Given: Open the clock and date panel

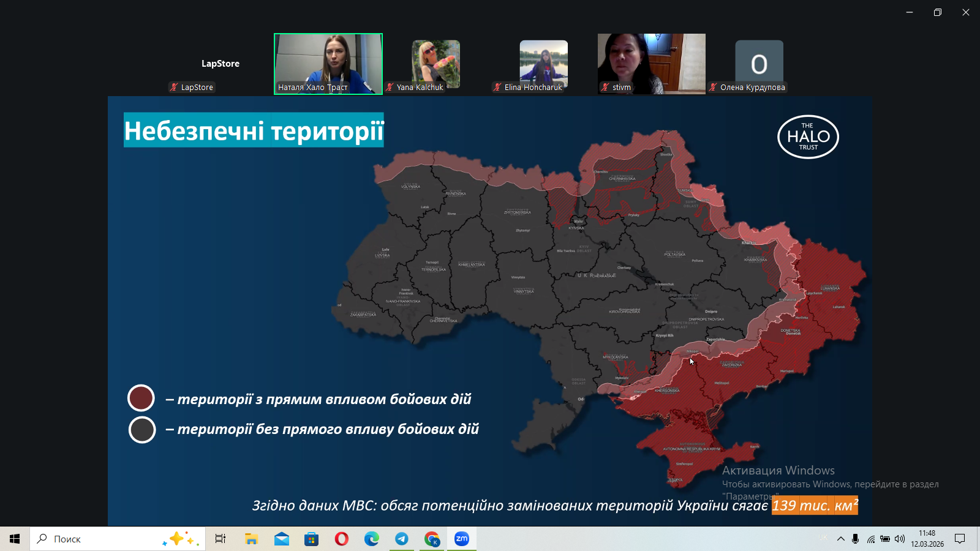Looking at the screenshot, I should coord(927,539).
